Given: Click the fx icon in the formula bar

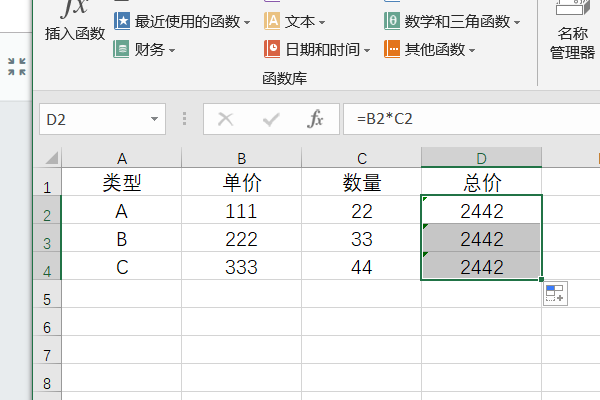Looking at the screenshot, I should pos(315,119).
